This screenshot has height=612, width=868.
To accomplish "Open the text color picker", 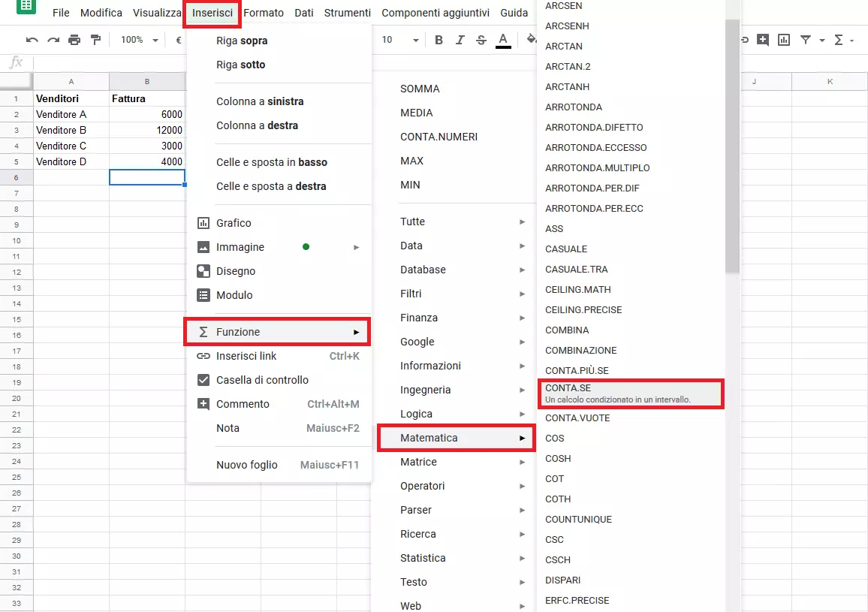I will click(503, 40).
